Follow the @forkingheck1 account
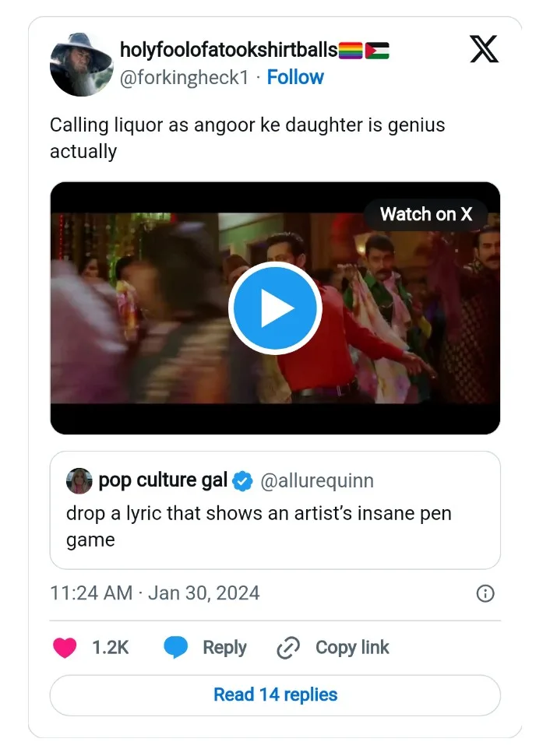Viewport: 550px width, 756px height. click(x=295, y=77)
